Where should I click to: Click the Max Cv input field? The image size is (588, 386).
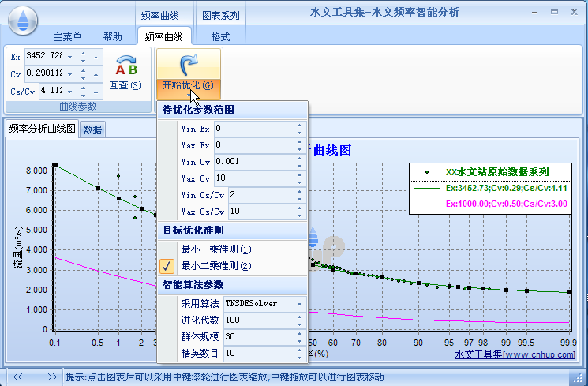point(254,178)
